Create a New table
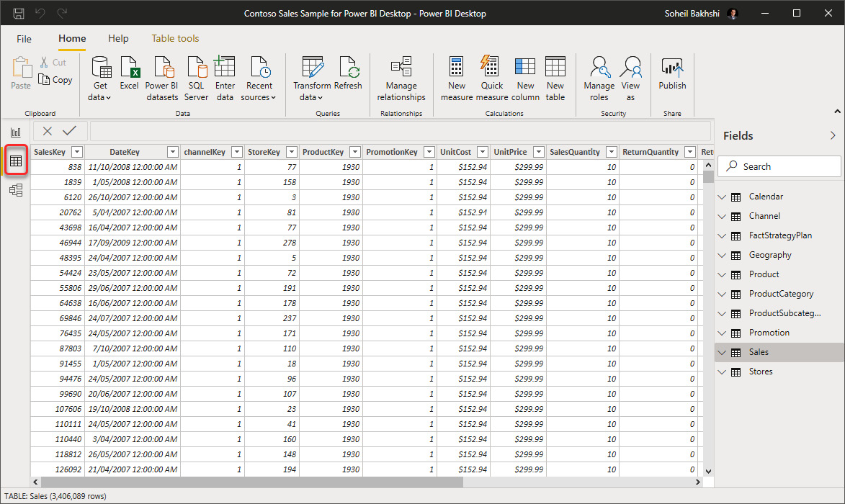This screenshot has height=504, width=845. pos(555,78)
